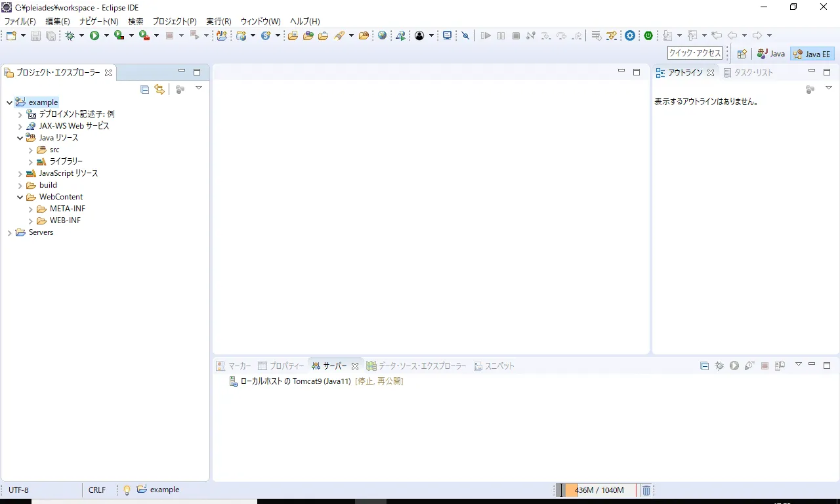Open the ウィンドウ(W) menu
Image resolution: width=840 pixels, height=504 pixels.
pyautogui.click(x=261, y=22)
